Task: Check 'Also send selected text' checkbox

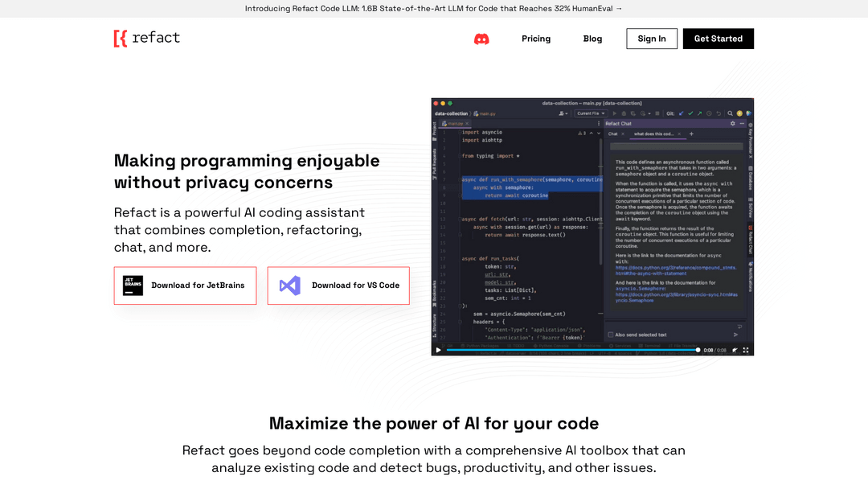Action: pyautogui.click(x=611, y=335)
